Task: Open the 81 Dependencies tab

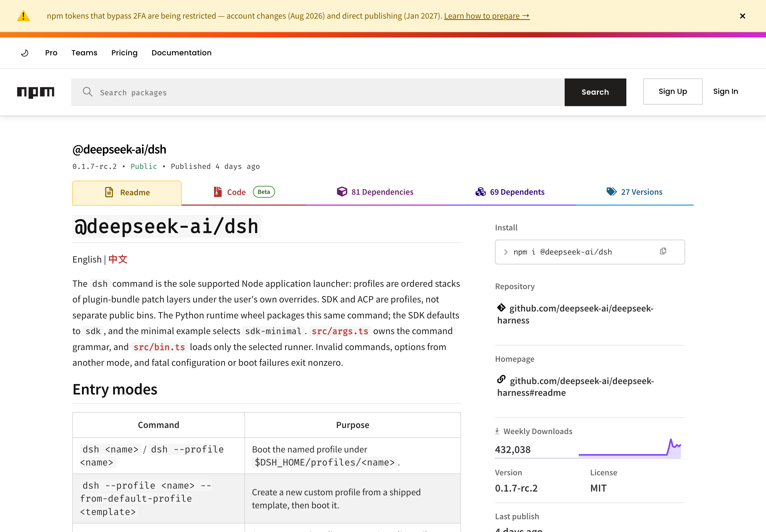Action: (x=375, y=192)
